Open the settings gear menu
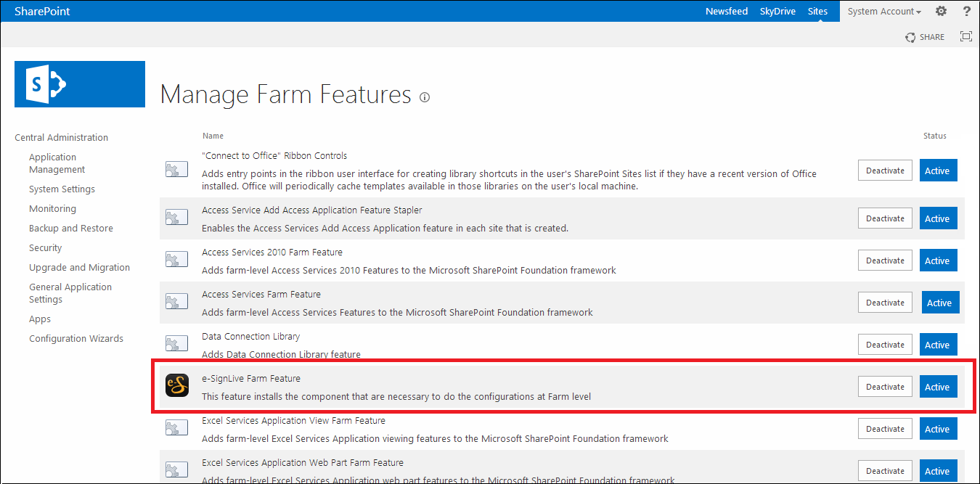Image resolution: width=980 pixels, height=484 pixels. (x=941, y=11)
